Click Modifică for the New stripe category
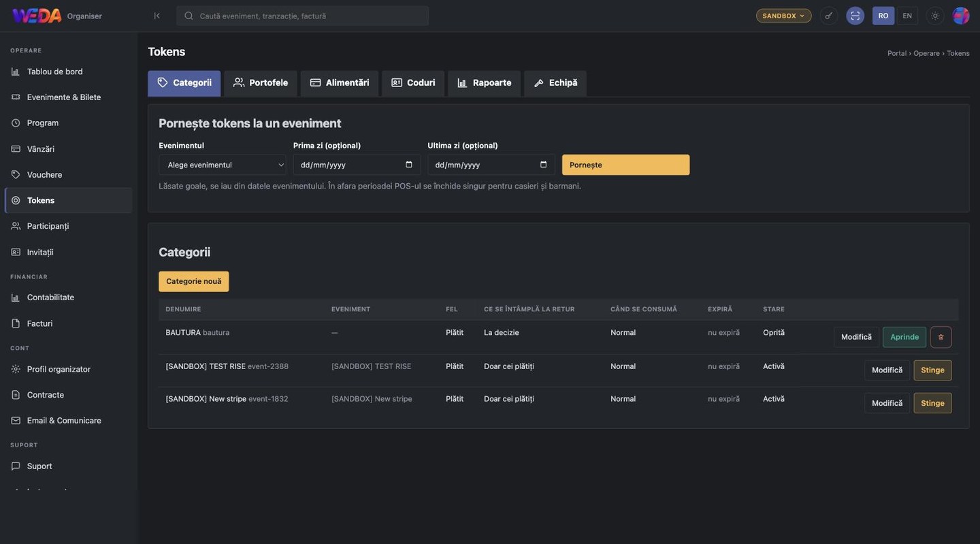Image resolution: width=980 pixels, height=544 pixels. pyautogui.click(x=887, y=403)
